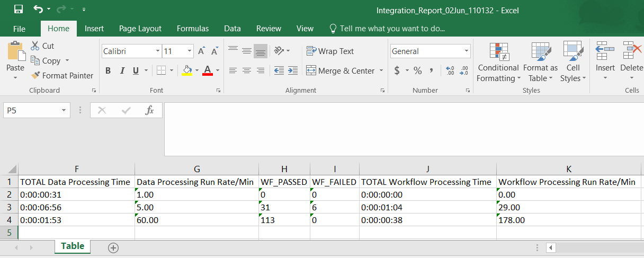Click the Increase Indent icon
Viewport: 644px width, 258px height.
[293, 70]
